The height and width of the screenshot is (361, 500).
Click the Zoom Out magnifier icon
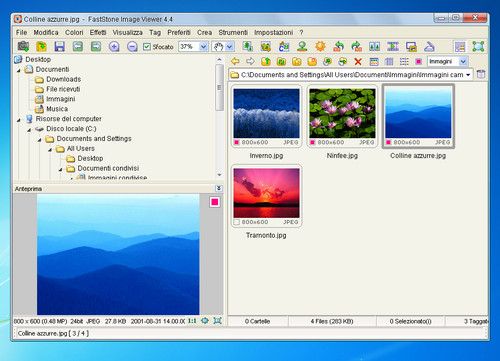(132, 46)
